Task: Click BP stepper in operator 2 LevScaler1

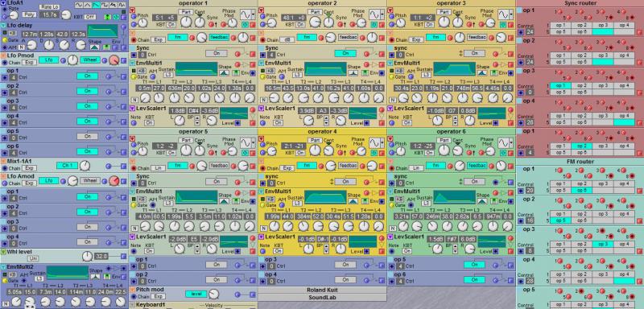Action: 325,120
